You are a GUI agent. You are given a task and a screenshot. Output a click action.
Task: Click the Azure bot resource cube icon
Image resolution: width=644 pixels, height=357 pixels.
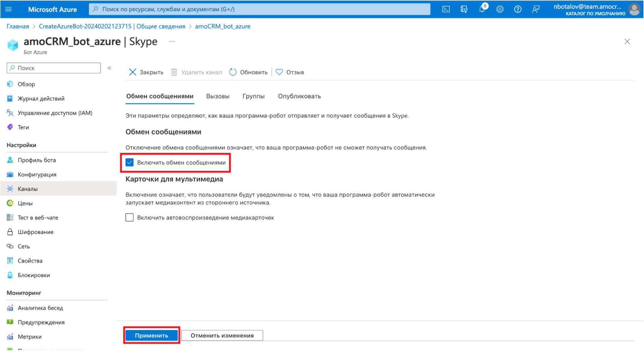(13, 45)
